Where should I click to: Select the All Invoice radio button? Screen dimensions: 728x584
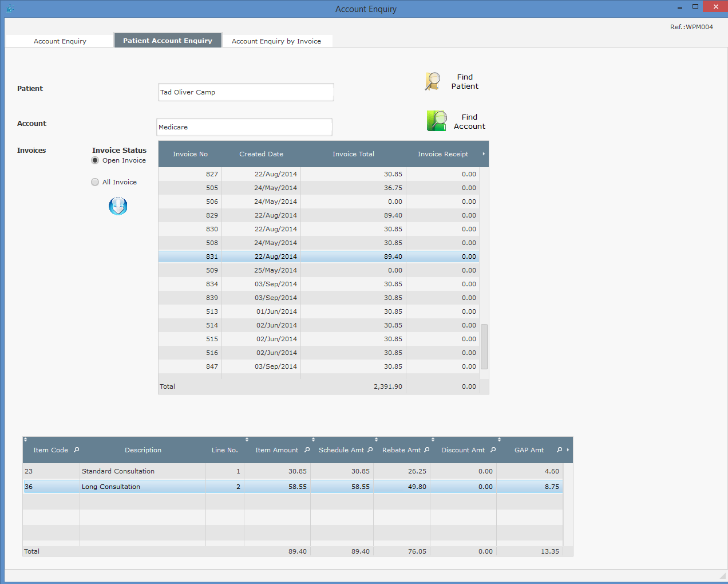[x=95, y=182]
